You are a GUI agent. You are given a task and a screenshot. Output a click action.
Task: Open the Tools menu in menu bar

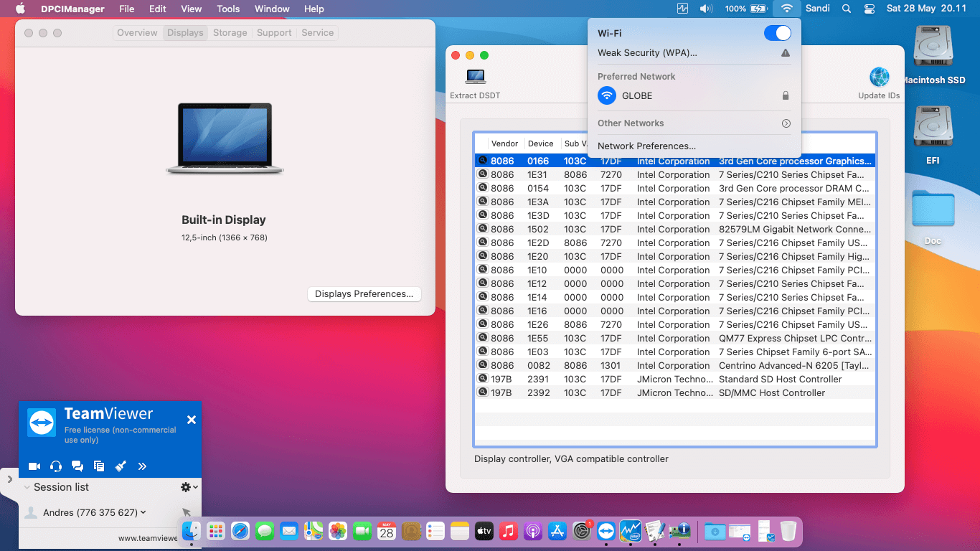coord(228,9)
